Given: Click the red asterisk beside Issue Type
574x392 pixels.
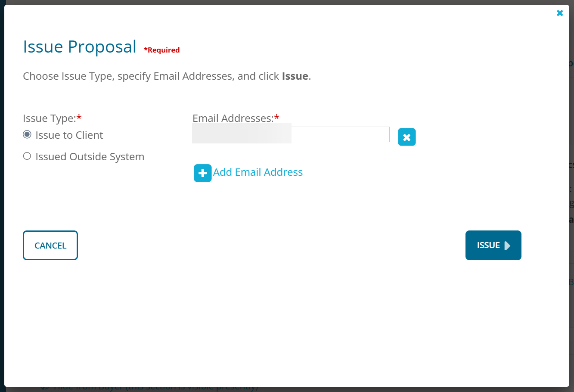Looking at the screenshot, I should [79, 118].
